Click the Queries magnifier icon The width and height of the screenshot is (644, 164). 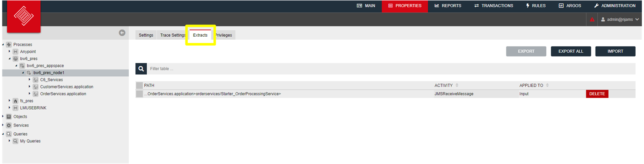pyautogui.click(x=9, y=134)
